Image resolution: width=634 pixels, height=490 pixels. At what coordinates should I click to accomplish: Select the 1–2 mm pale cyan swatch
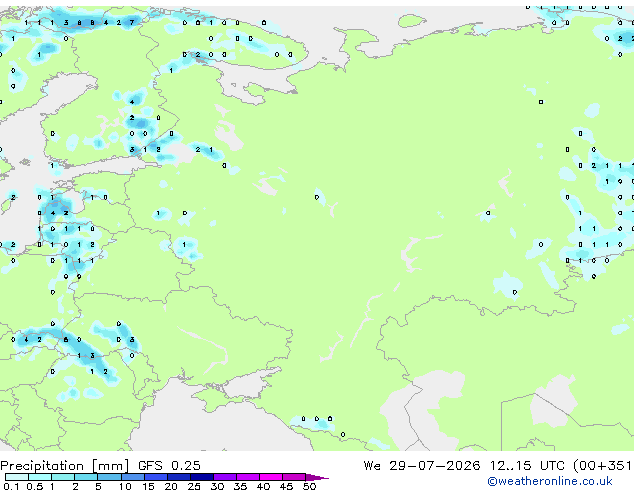(x=63, y=477)
